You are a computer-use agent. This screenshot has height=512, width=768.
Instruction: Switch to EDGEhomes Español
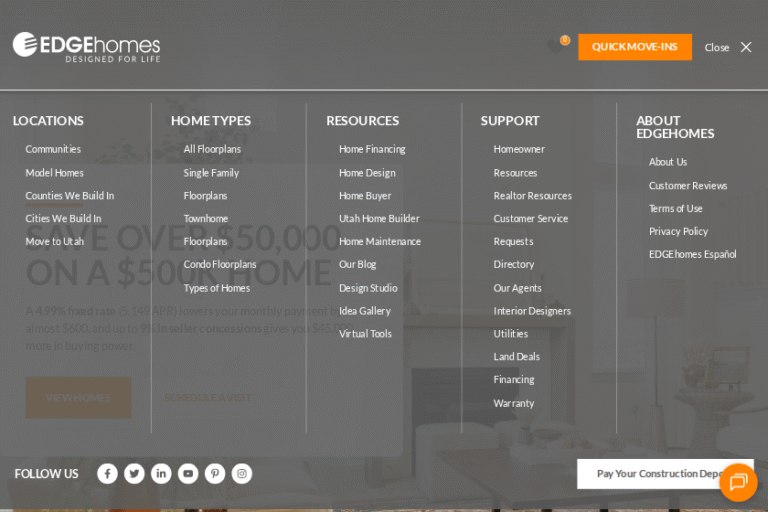tap(692, 254)
